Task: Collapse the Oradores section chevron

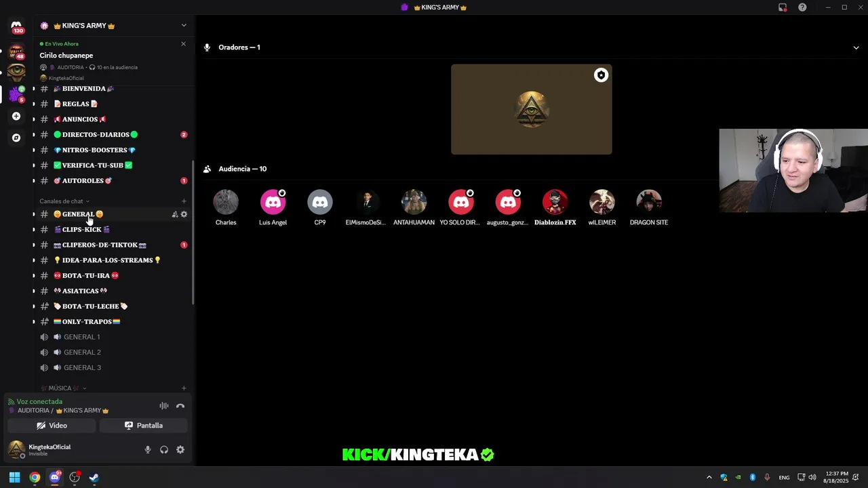Action: click(x=856, y=47)
